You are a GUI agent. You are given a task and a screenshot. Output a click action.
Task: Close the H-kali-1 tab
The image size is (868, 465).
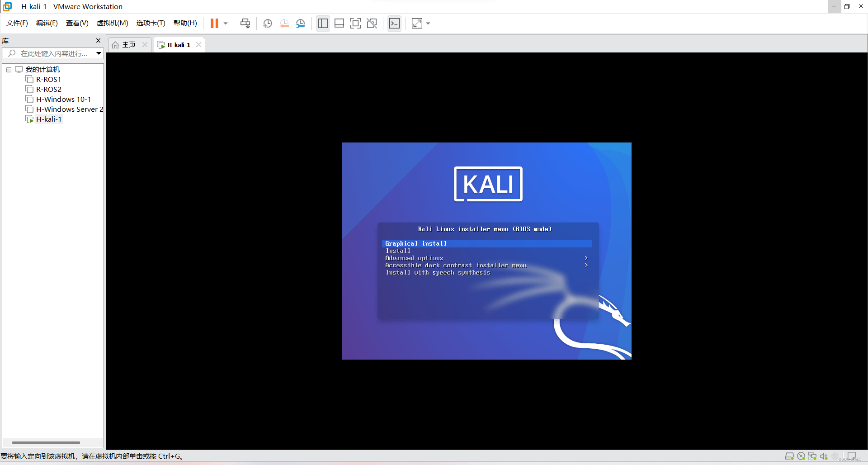(198, 45)
